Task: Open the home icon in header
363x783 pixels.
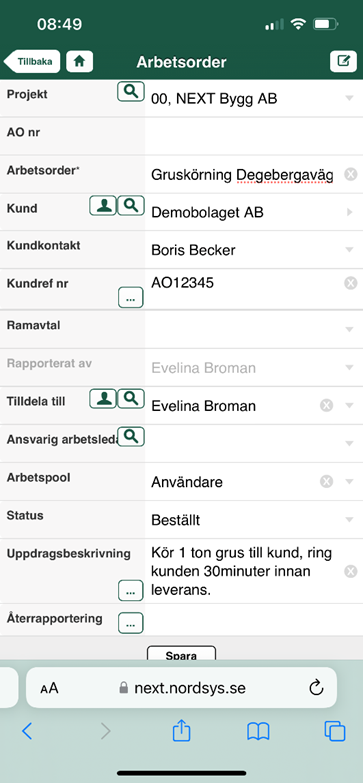Action: point(79,61)
